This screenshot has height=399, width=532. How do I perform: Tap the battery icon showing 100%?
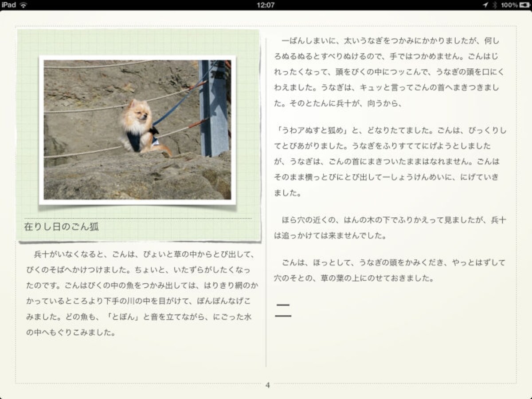(x=524, y=5)
